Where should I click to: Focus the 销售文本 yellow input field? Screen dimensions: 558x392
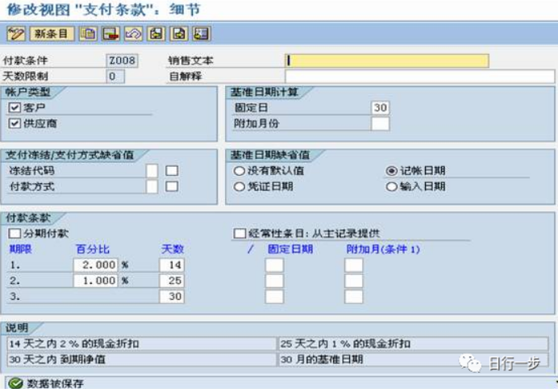pyautogui.click(x=387, y=60)
